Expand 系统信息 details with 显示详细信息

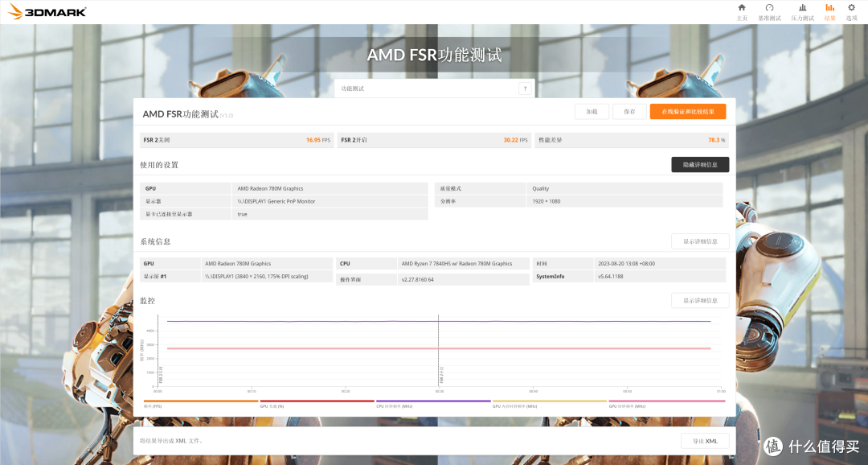click(700, 241)
